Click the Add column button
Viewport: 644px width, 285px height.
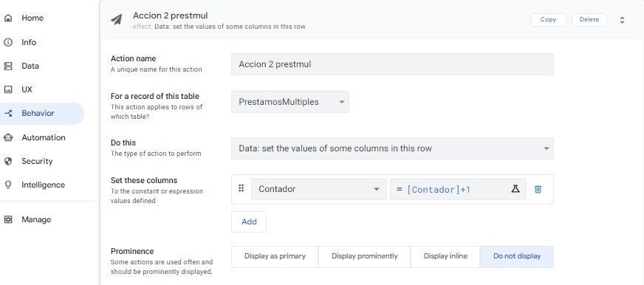(x=249, y=222)
